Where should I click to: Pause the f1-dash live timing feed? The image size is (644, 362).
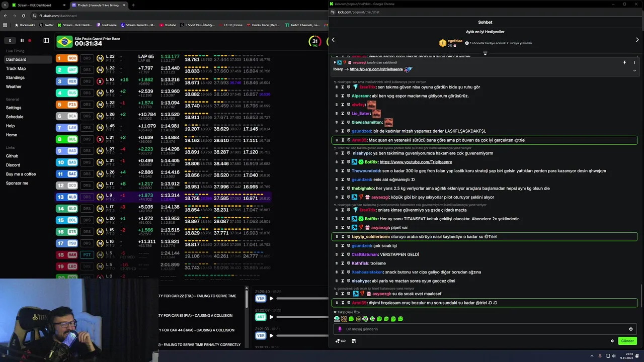pyautogui.click(x=22, y=41)
